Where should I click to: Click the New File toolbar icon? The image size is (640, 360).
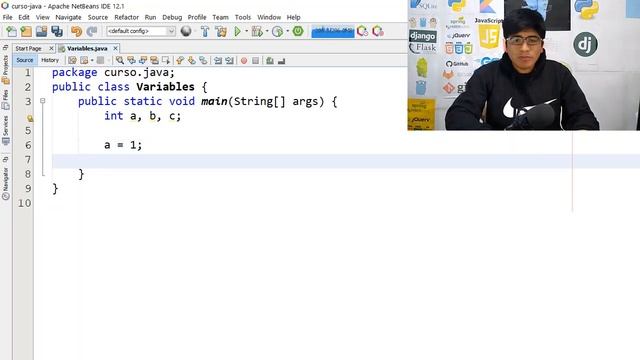tap(11, 31)
